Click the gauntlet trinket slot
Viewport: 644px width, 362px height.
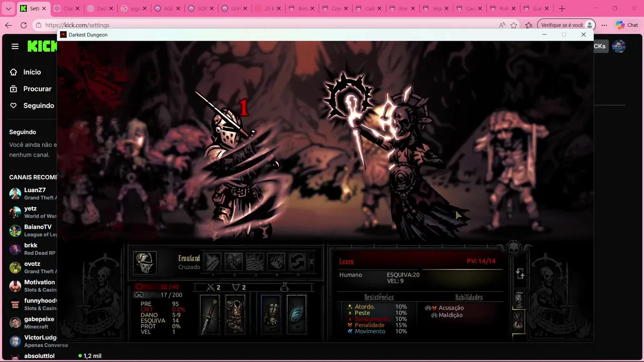point(271,315)
